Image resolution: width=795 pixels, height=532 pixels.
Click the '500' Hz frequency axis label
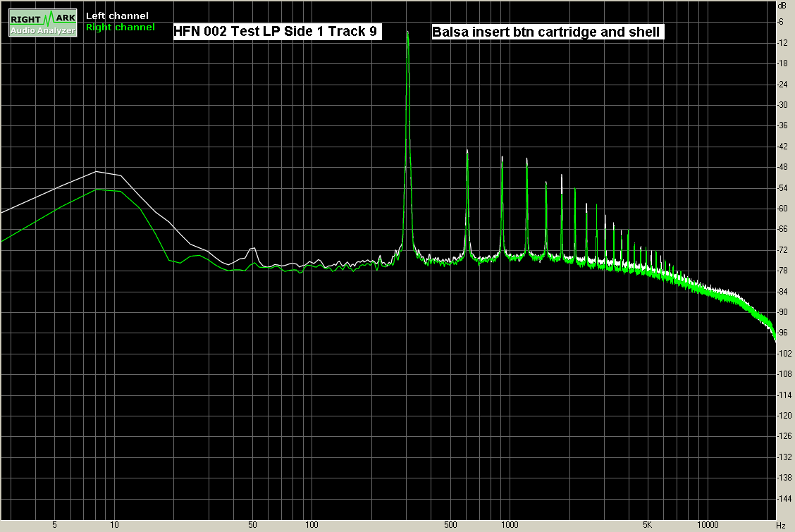450,525
